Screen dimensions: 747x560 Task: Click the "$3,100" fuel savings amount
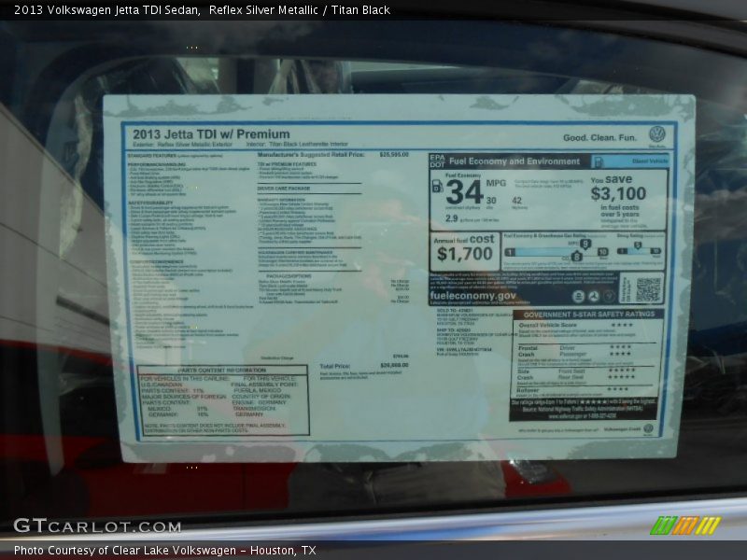(618, 193)
